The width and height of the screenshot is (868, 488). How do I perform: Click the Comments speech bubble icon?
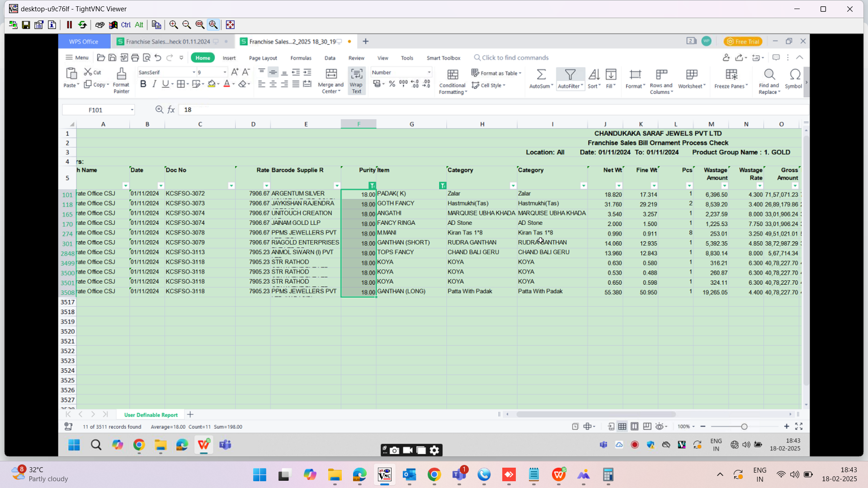pos(776,58)
